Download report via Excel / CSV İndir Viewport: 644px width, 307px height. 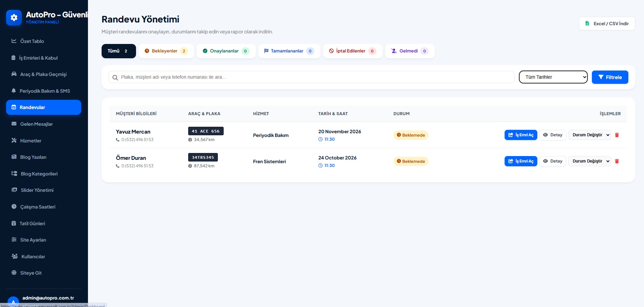coord(607,24)
